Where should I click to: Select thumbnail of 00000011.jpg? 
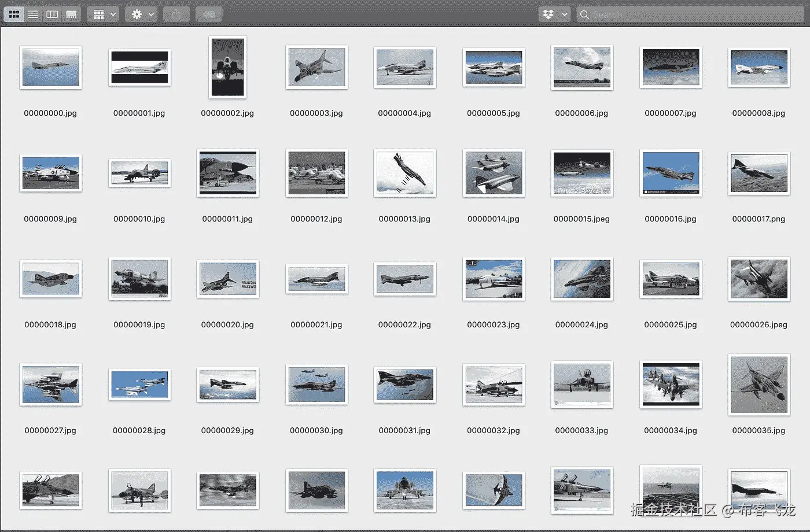point(227,173)
